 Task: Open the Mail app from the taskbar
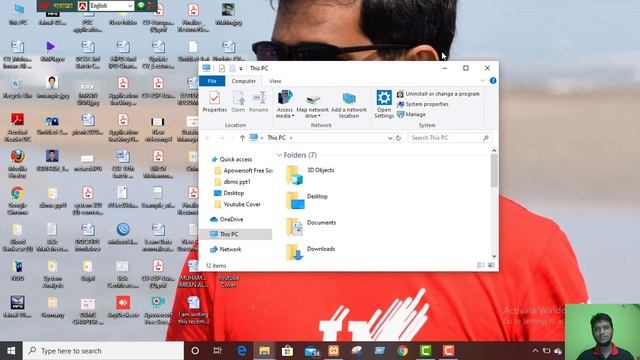(311, 351)
